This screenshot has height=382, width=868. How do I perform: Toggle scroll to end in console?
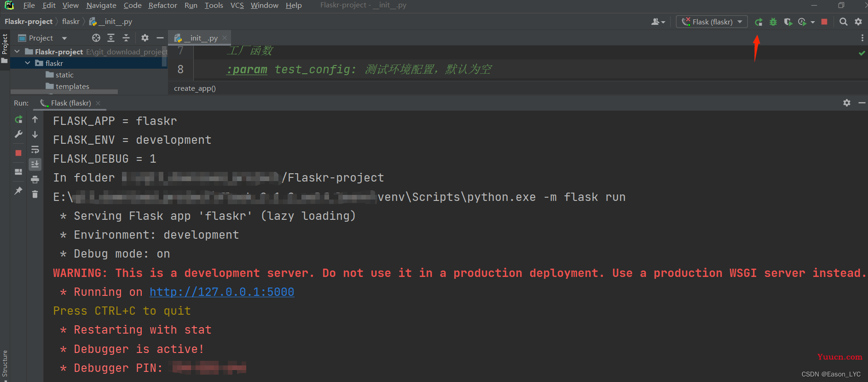35,165
